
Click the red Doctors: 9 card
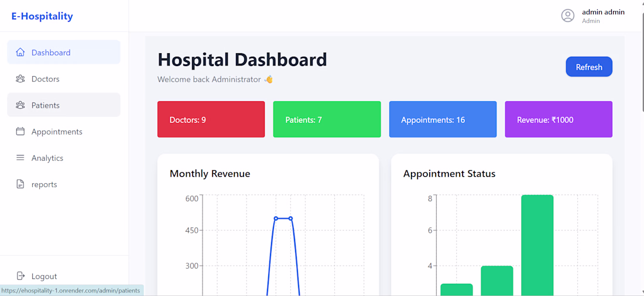click(x=211, y=119)
